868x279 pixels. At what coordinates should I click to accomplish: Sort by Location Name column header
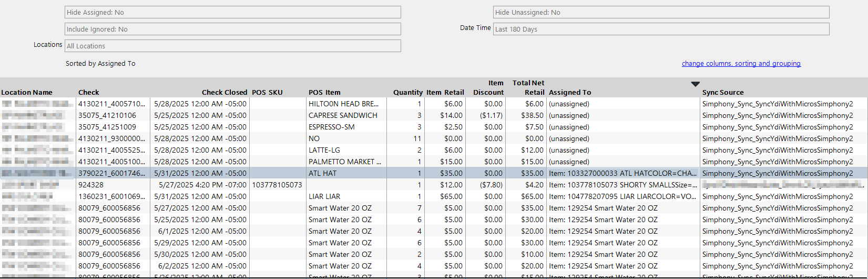coord(27,93)
